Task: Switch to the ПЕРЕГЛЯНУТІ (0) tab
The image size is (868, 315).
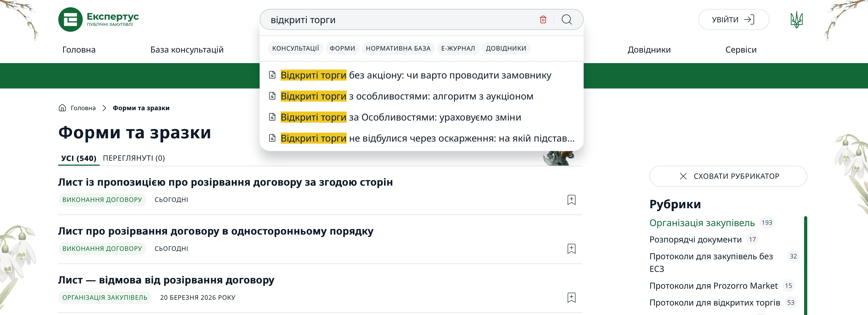Action: click(x=134, y=158)
